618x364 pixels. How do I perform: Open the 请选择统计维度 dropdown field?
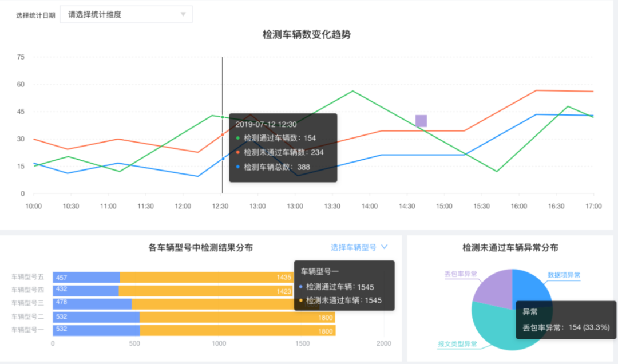pyautogui.click(x=120, y=14)
